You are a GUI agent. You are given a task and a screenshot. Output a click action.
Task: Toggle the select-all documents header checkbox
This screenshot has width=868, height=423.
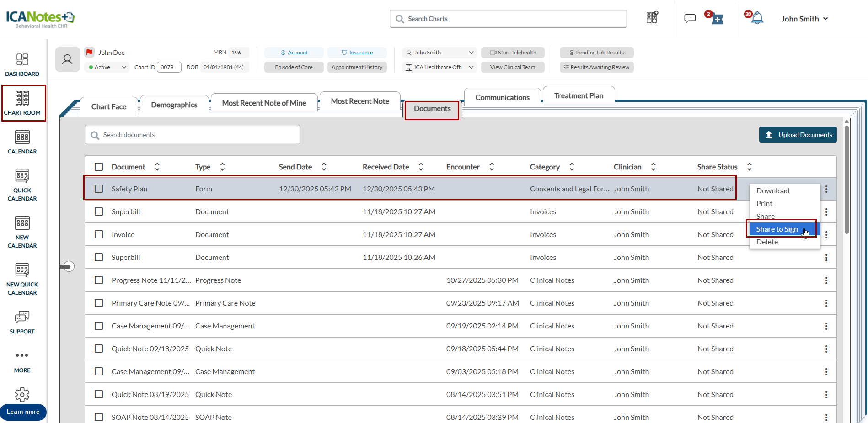pos(99,167)
